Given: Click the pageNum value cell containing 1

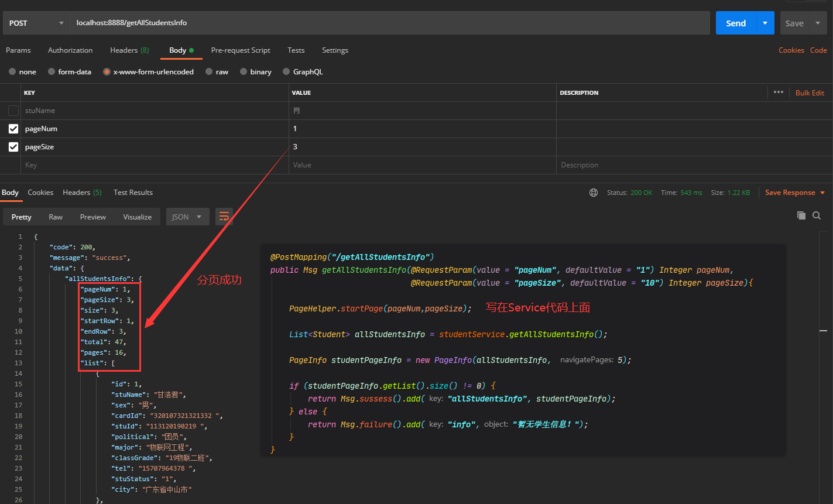Looking at the screenshot, I should click(x=423, y=129).
